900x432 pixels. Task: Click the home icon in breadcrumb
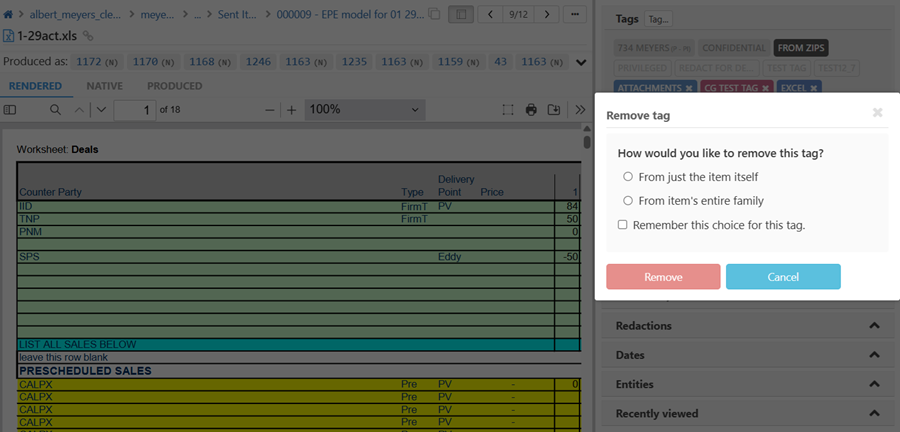coord(9,15)
